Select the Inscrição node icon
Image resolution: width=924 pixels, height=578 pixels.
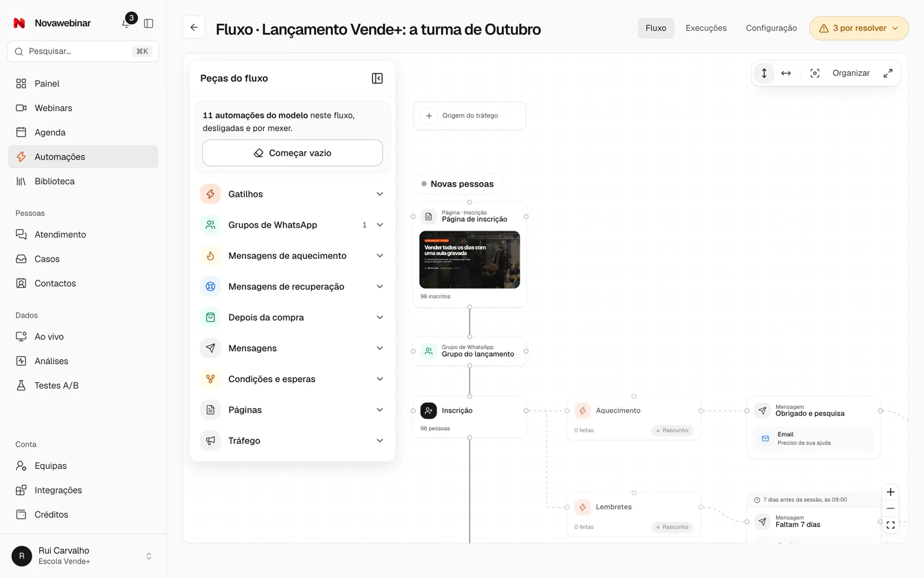pyautogui.click(x=429, y=410)
